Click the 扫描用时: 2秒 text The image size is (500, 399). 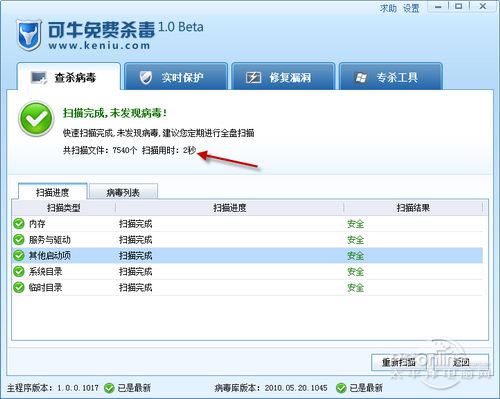click(169, 150)
